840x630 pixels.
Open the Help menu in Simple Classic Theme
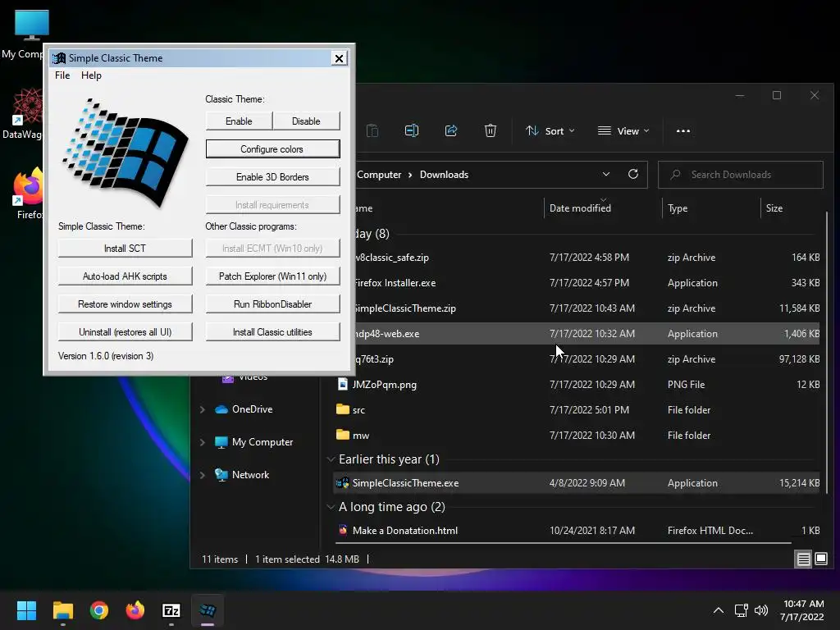(91, 75)
